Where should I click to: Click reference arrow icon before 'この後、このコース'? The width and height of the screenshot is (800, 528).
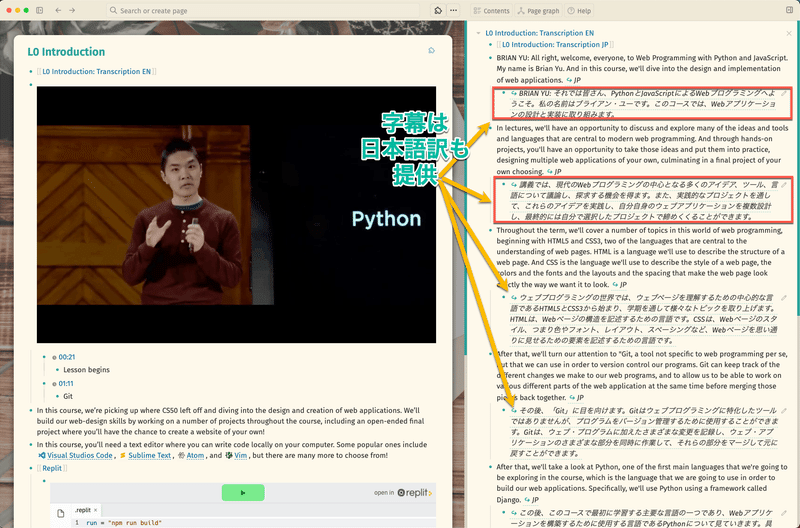click(x=514, y=513)
